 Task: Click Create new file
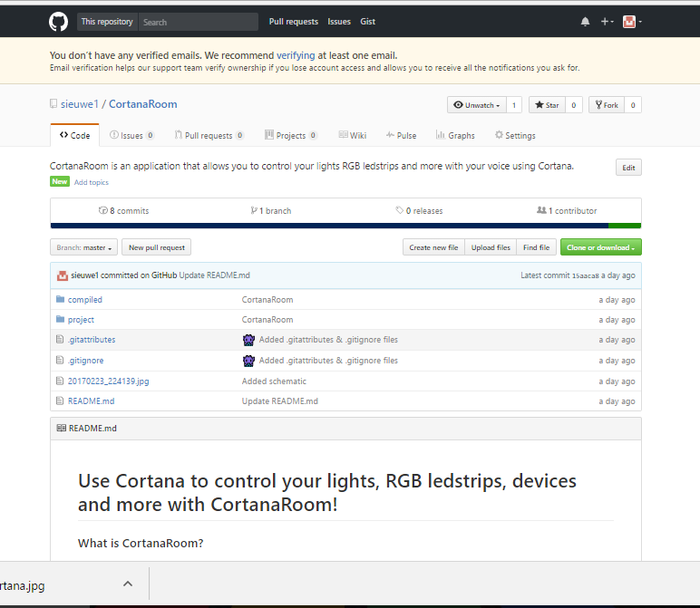433,247
